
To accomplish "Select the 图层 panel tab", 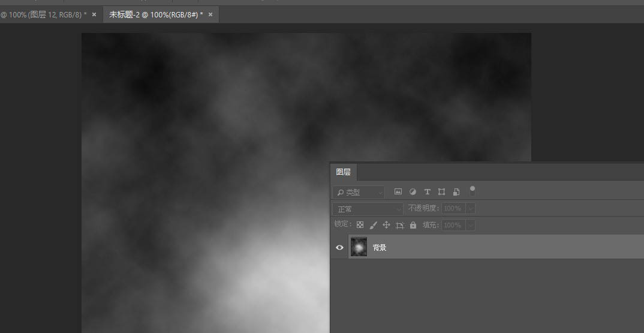I will [x=344, y=172].
